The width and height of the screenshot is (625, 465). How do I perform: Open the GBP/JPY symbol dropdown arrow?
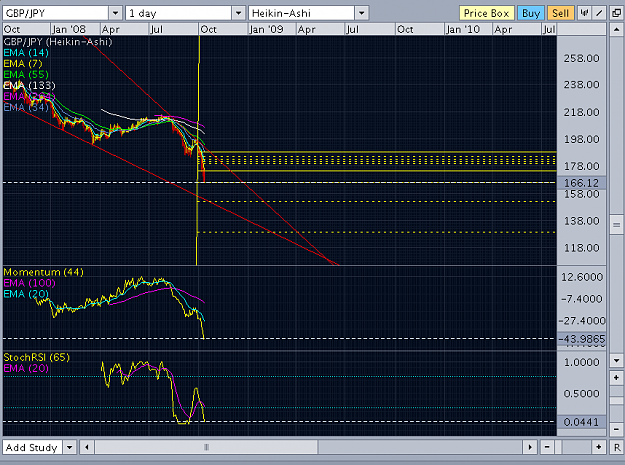[115, 13]
